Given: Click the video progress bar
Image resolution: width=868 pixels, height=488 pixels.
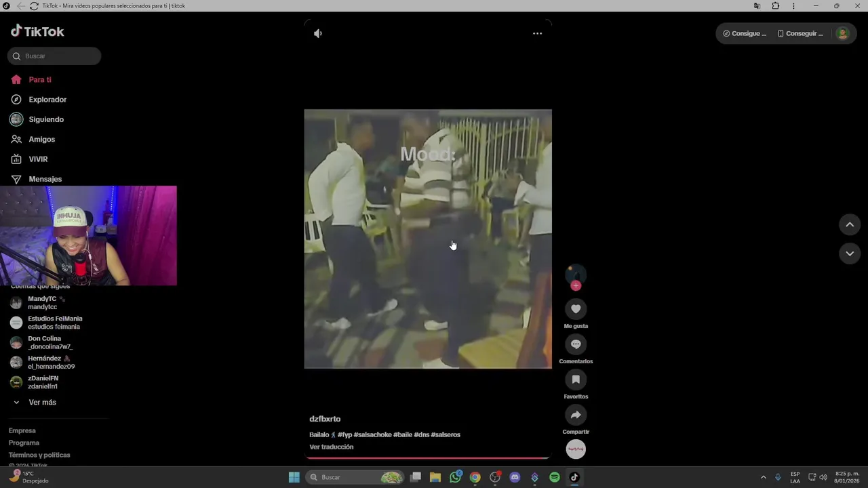Looking at the screenshot, I should 428,458.
